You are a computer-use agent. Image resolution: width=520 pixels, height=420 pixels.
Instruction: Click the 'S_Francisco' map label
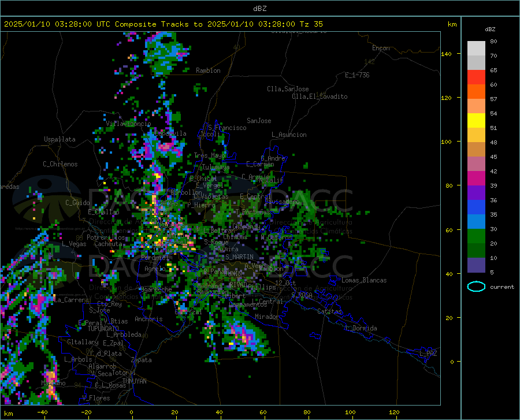(x=227, y=128)
